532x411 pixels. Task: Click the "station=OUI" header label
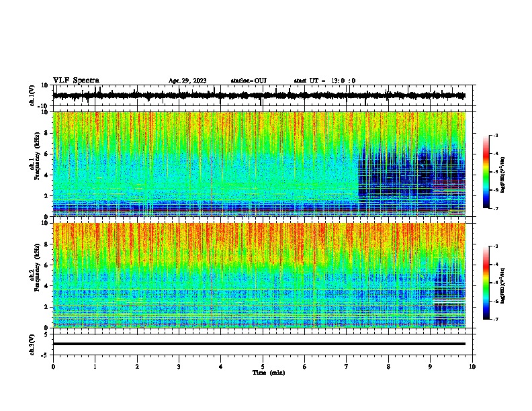pyautogui.click(x=249, y=81)
